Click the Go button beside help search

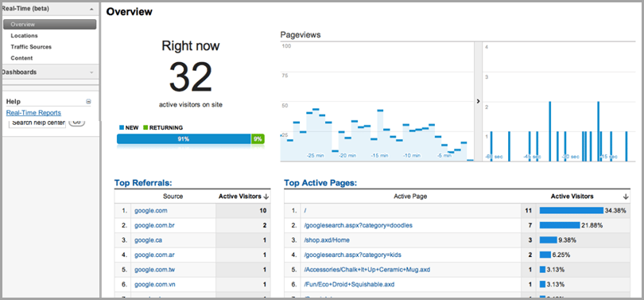[x=77, y=122]
